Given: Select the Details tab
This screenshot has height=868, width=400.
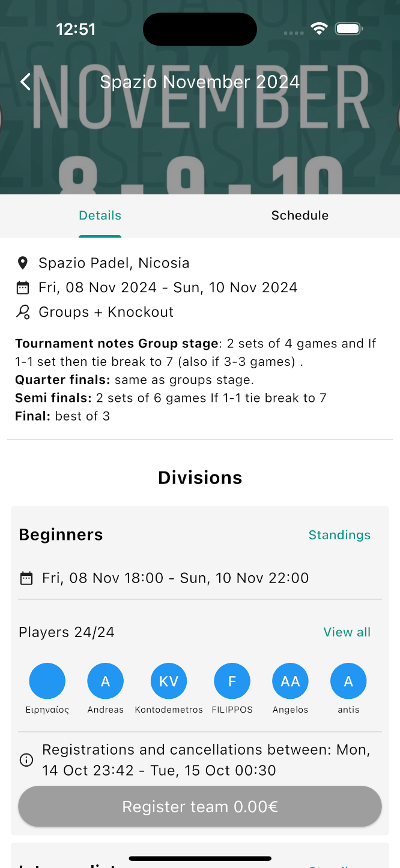Looking at the screenshot, I should pyautogui.click(x=100, y=215).
